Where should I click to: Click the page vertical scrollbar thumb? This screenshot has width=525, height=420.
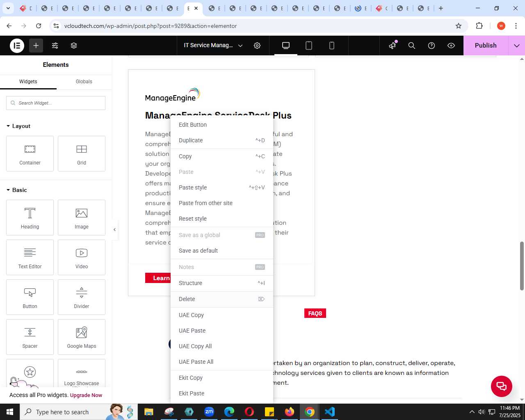(522, 266)
